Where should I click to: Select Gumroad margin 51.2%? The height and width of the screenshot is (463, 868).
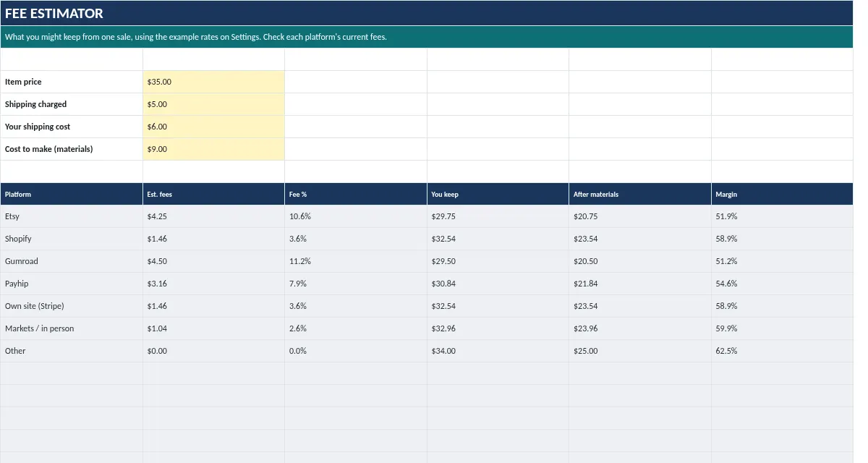coord(782,261)
